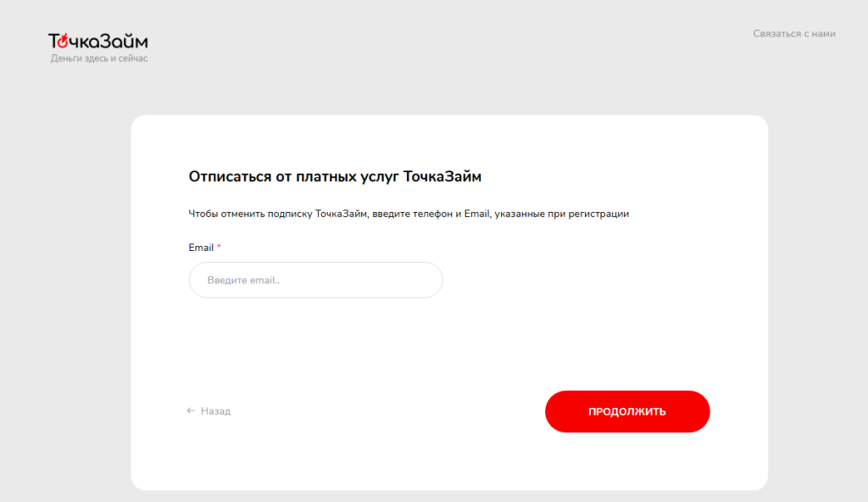Click the heading Отписаться от платных услуг ТочкаЗайм
This screenshot has width=868, height=502.
335,176
